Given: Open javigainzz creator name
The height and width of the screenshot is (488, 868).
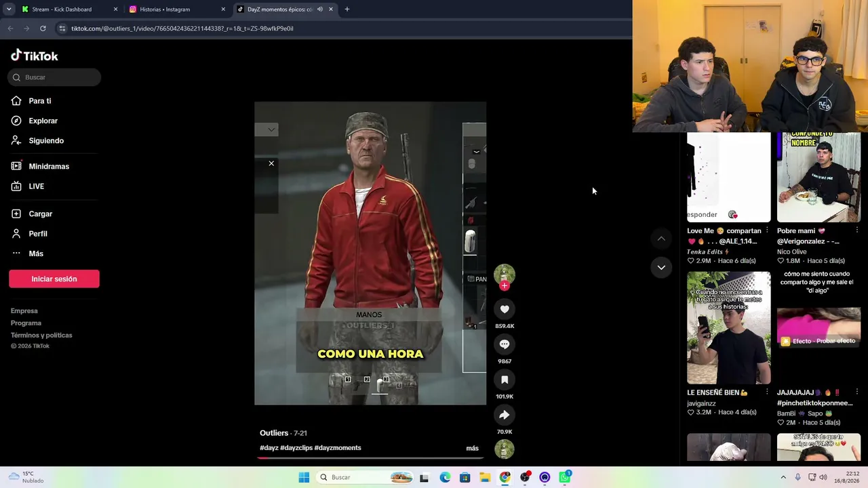Looking at the screenshot, I should [701, 403].
